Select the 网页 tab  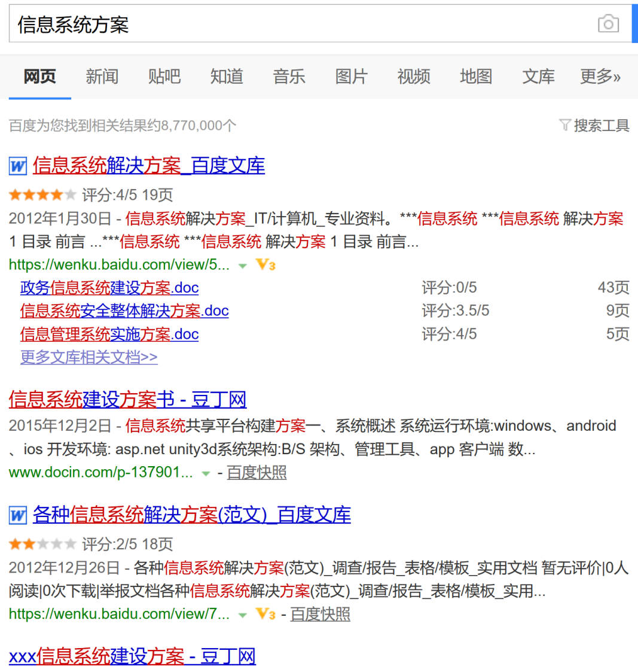40,77
